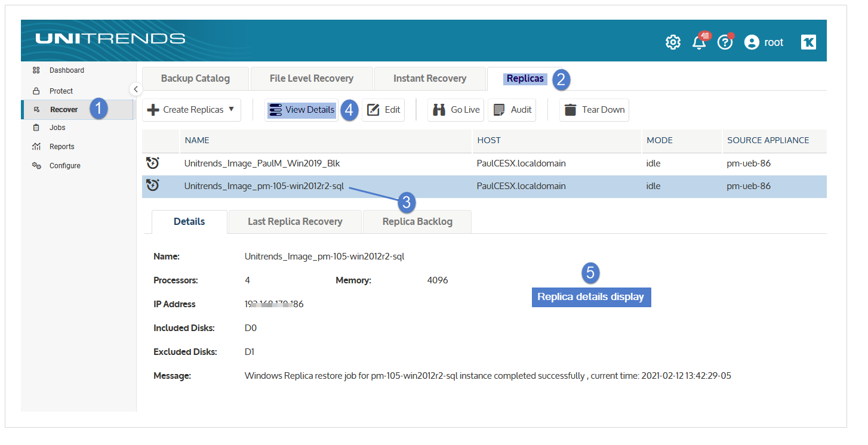This screenshot has width=868, height=445.
Task: Click the Audit button
Action: click(512, 110)
